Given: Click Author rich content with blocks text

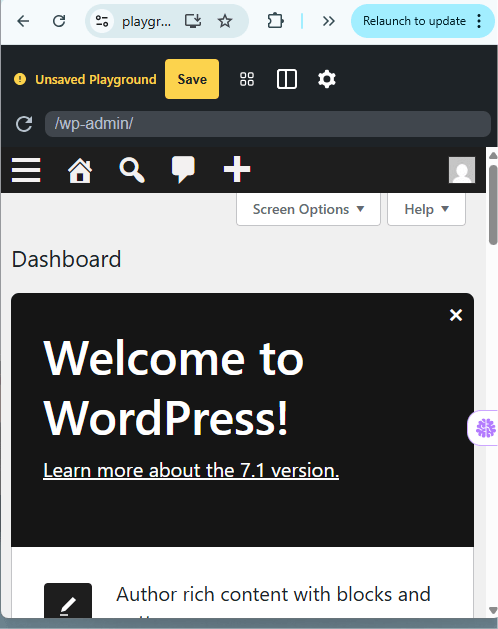Looking at the screenshot, I should pyautogui.click(x=273, y=594).
